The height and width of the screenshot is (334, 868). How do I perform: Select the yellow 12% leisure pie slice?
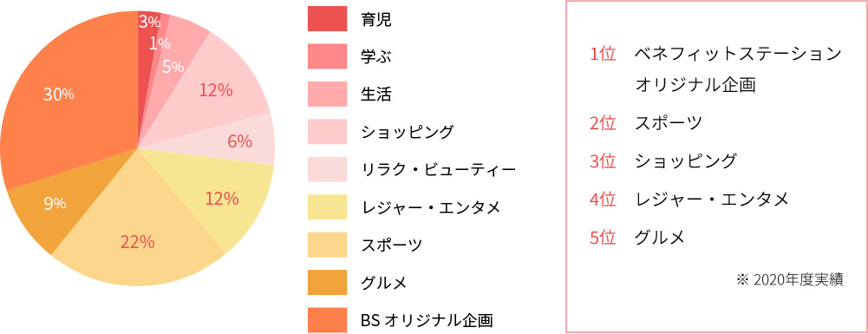(x=221, y=197)
